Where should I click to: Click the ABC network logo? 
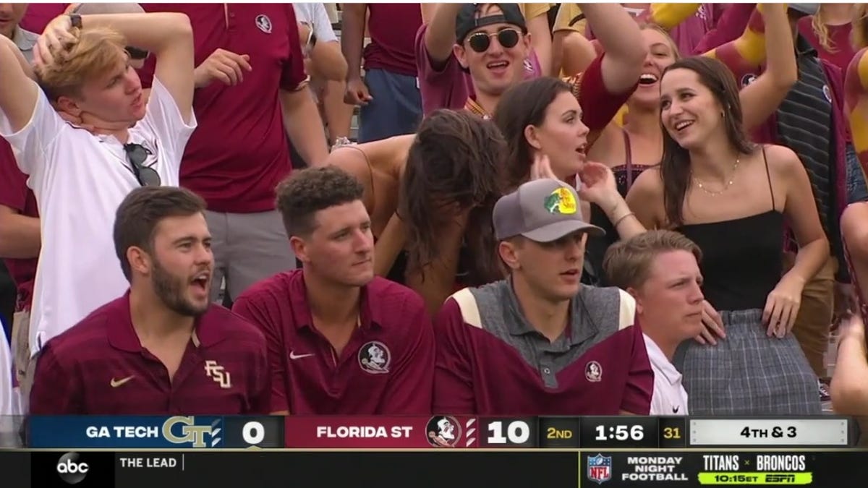72,468
